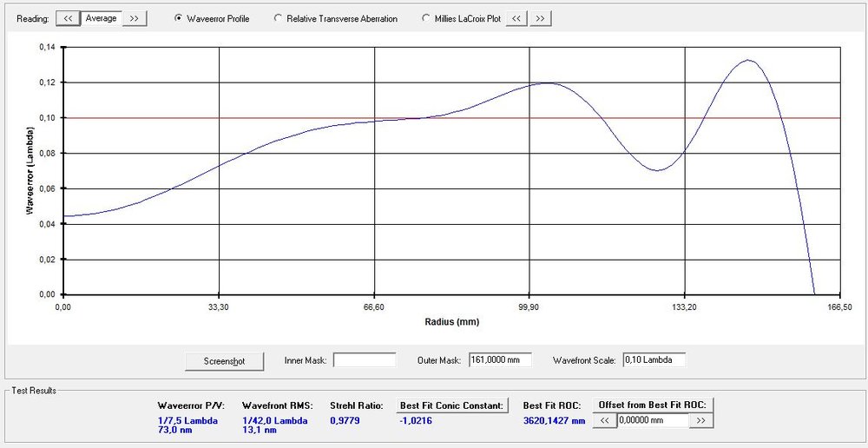
Task: Click the << button beside Millies LaCroix Plot
Action: (516, 18)
